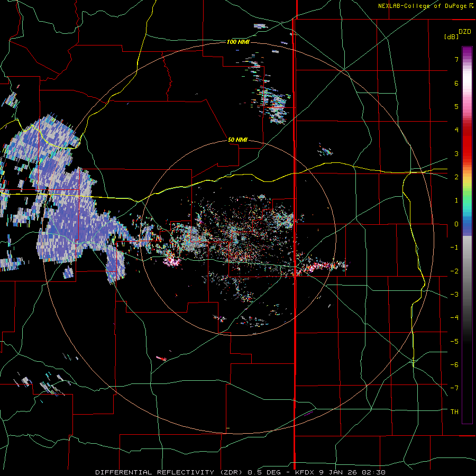This screenshot has height=476, width=476.
Task: Click the 100 NMI range ring label
Action: pos(238,42)
